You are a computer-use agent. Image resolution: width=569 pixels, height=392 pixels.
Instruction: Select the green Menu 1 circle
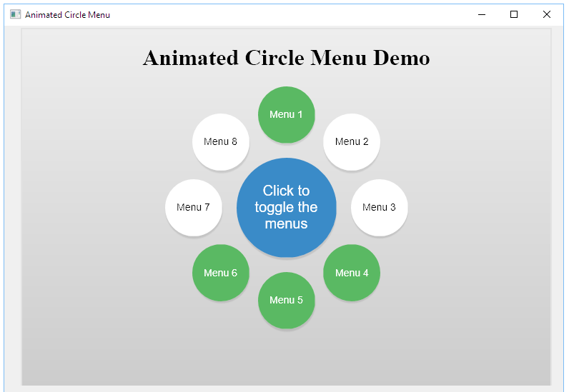click(286, 114)
